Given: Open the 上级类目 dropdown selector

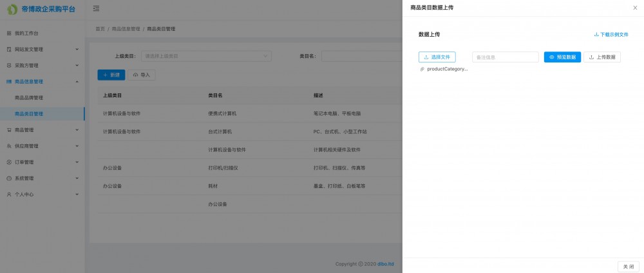Looking at the screenshot, I should pyautogui.click(x=206, y=56).
